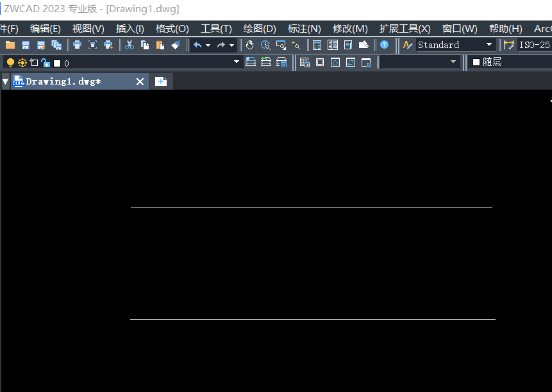Screen dimensions: 552x392
Task: Select the Zoom Window tool
Action: [x=281, y=45]
